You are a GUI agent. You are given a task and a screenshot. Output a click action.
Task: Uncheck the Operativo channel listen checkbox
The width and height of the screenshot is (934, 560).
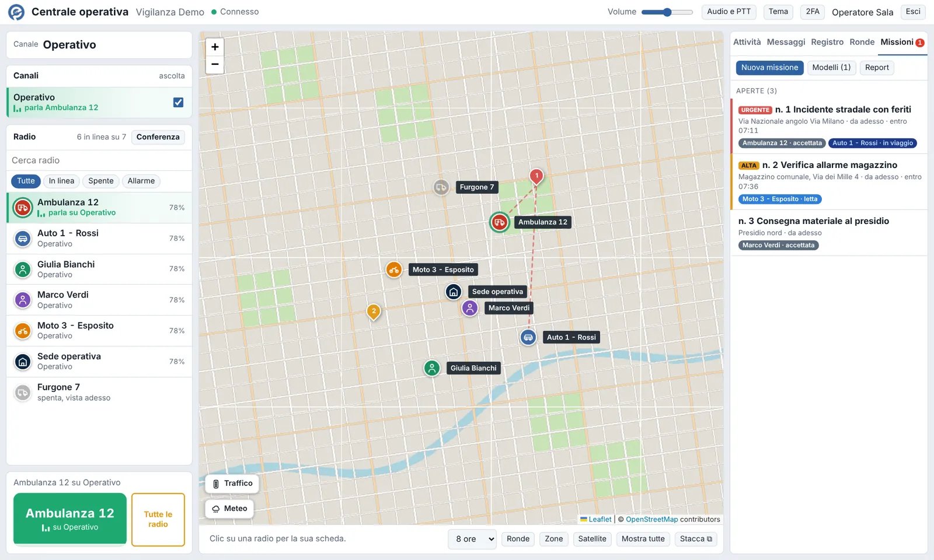tap(178, 102)
